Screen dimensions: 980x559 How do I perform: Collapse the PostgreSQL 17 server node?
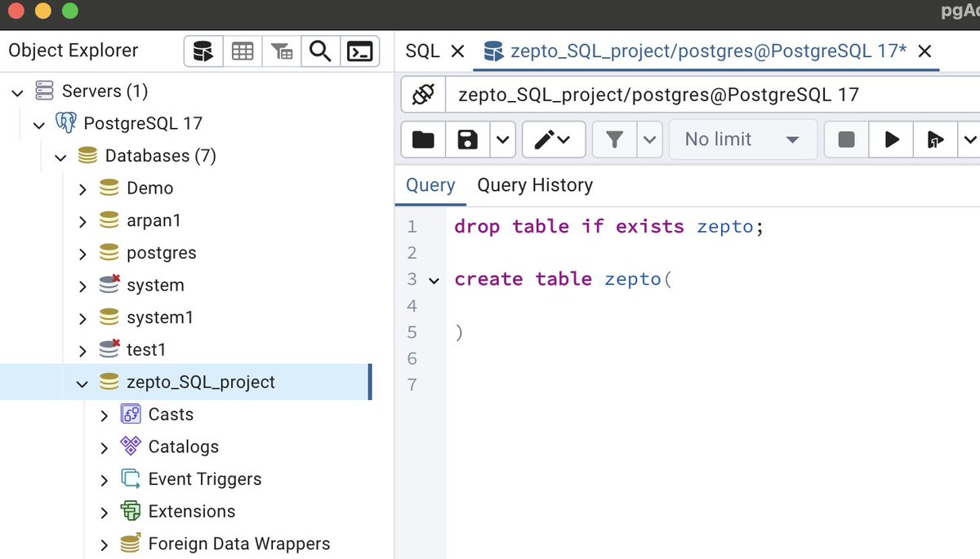point(39,125)
